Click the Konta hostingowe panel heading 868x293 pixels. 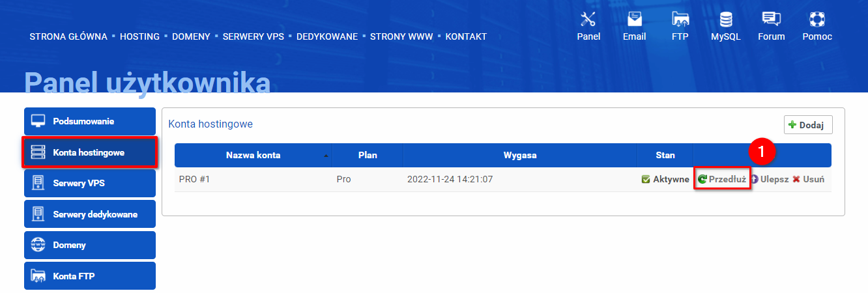point(210,124)
